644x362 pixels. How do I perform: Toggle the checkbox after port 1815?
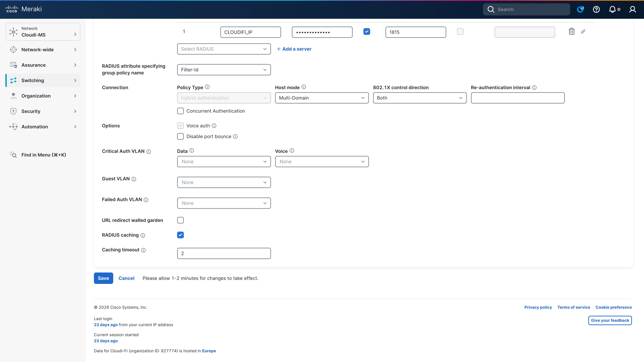(x=460, y=32)
